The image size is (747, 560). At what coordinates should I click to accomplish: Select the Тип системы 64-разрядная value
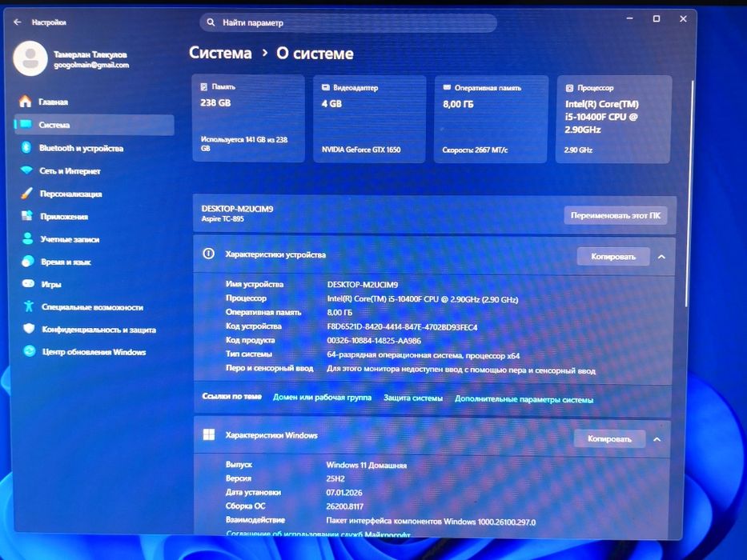pyautogui.click(x=423, y=355)
